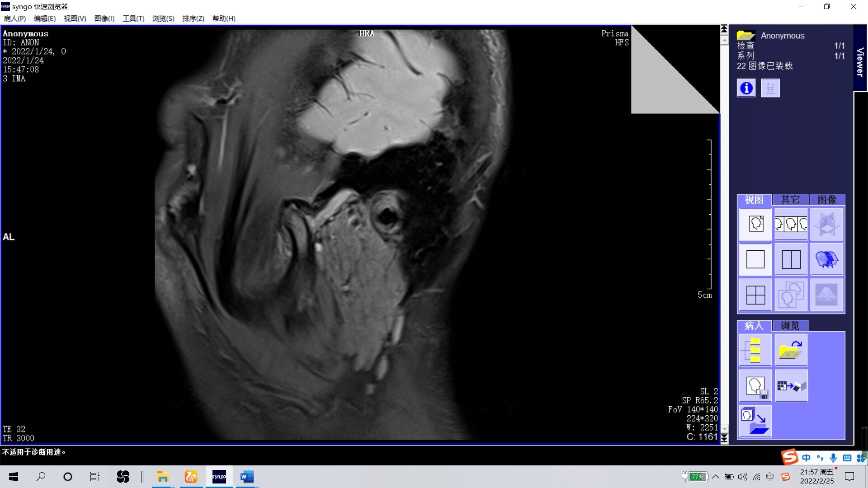The height and width of the screenshot is (488, 868).
Task: Click the scroll up arrow beside the image
Action: pyautogui.click(x=724, y=40)
